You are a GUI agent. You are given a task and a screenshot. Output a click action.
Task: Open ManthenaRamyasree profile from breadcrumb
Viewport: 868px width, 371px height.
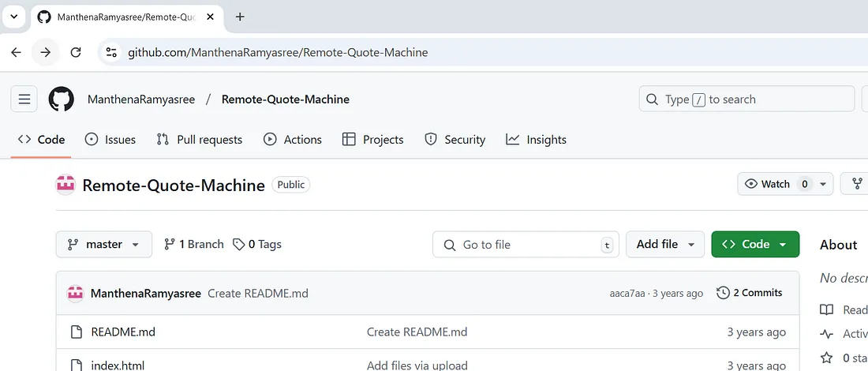[x=141, y=99]
